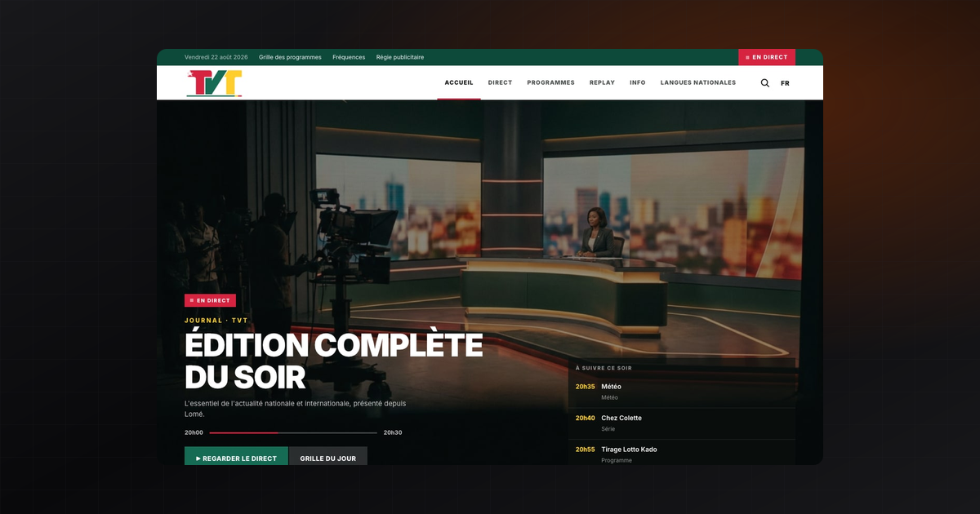Open the Info menu item
Image resolution: width=980 pixels, height=514 pixels.
(638, 82)
